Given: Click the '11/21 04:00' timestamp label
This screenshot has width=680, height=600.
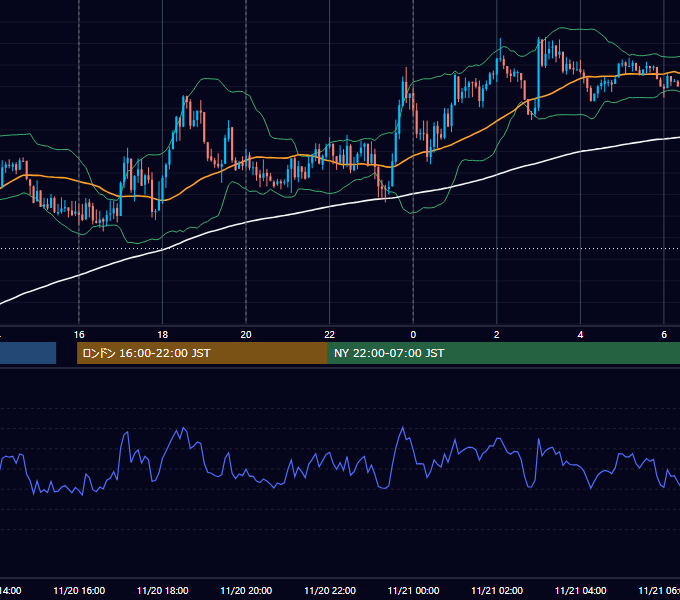Looking at the screenshot, I should point(581,590).
